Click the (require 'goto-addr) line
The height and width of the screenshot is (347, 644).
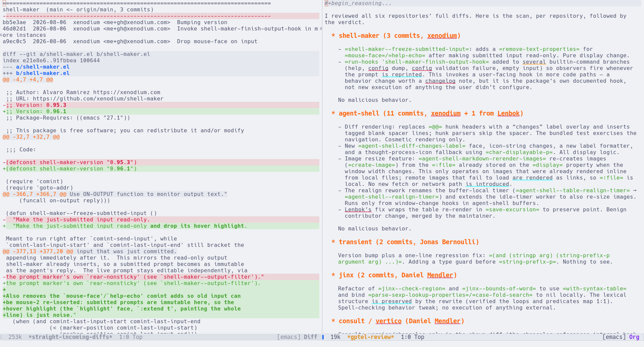click(x=40, y=188)
